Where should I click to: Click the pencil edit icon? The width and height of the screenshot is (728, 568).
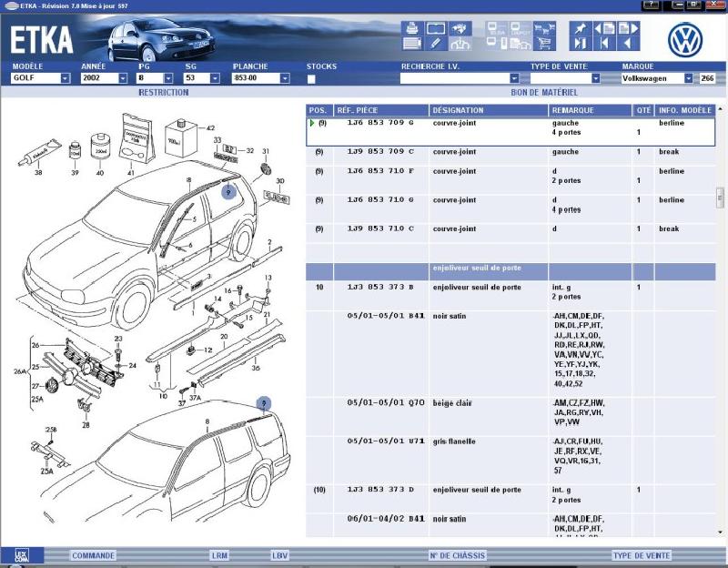point(436,44)
